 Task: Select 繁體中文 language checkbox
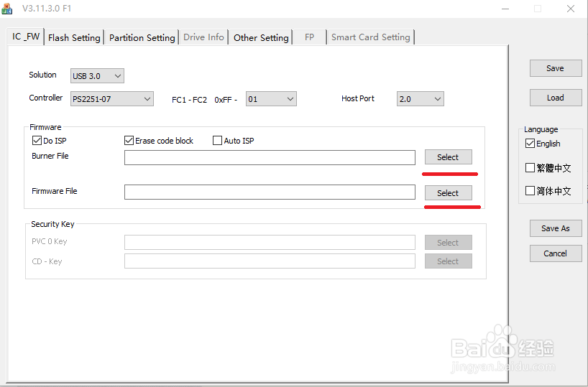pos(530,168)
